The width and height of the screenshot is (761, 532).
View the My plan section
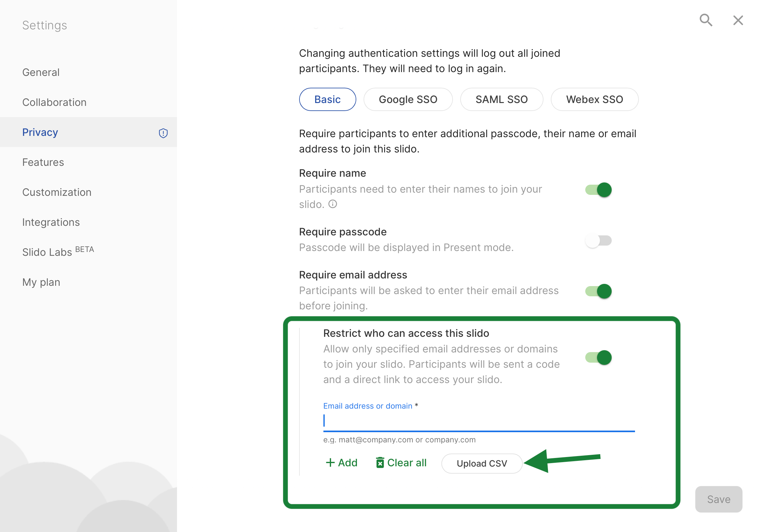click(88, 282)
